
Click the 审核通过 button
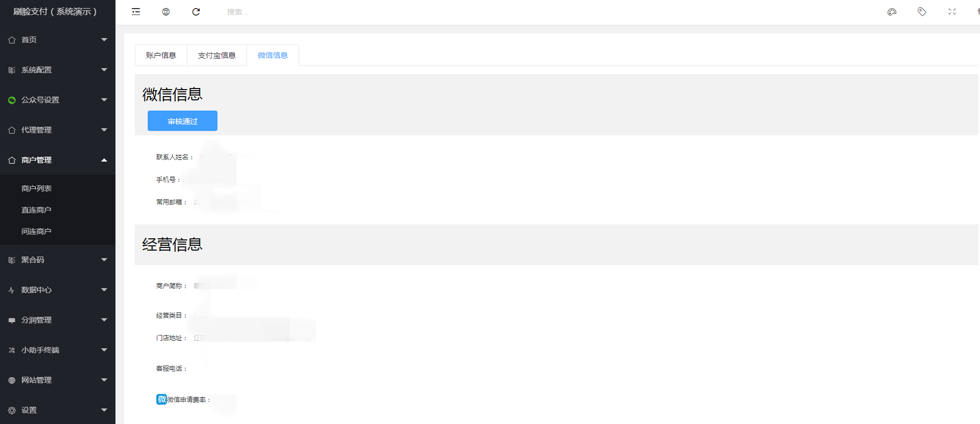(183, 121)
